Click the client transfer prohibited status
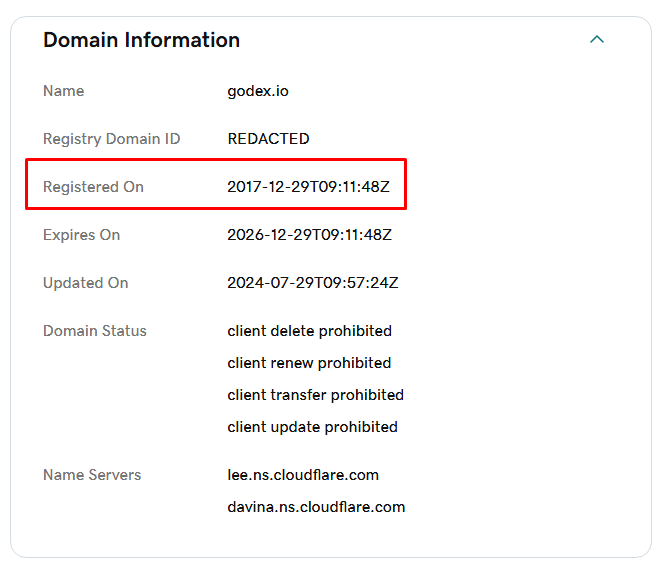 click(315, 395)
